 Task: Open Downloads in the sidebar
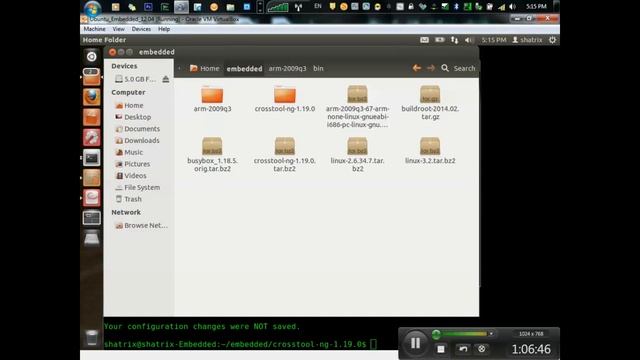[138, 140]
